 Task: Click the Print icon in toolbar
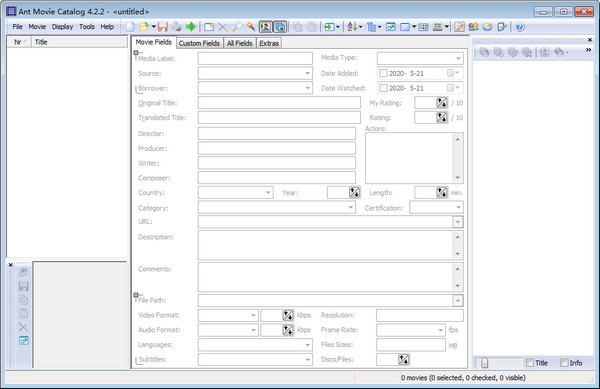[x=176, y=27]
